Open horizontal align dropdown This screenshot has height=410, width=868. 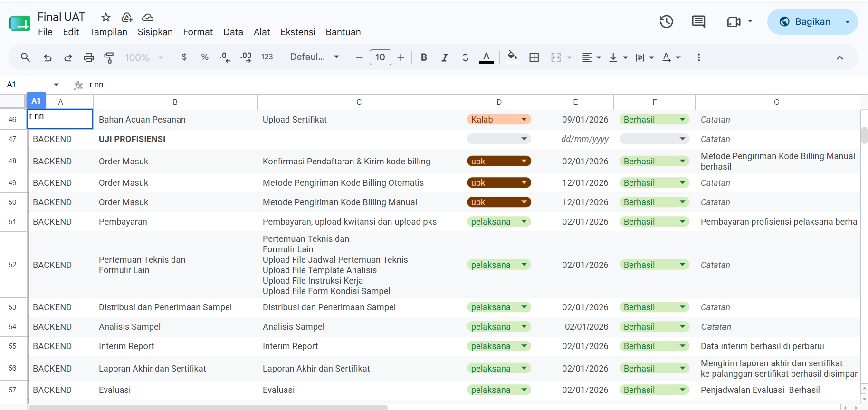pyautogui.click(x=591, y=57)
